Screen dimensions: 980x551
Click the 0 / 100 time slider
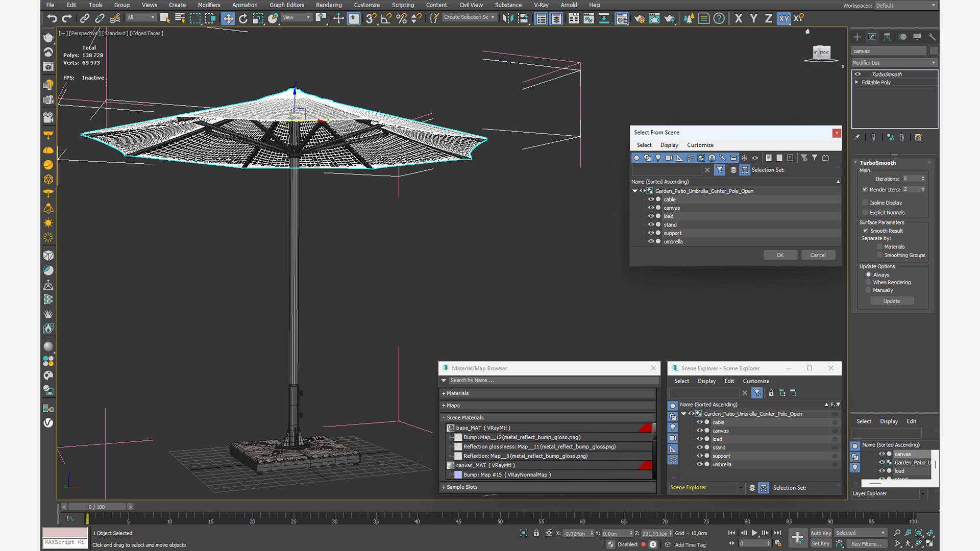tap(97, 507)
